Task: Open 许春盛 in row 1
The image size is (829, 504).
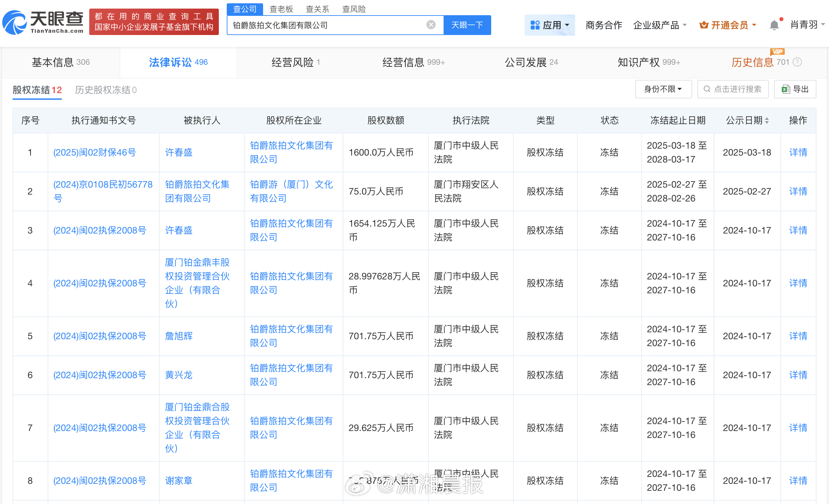Action: coord(178,152)
